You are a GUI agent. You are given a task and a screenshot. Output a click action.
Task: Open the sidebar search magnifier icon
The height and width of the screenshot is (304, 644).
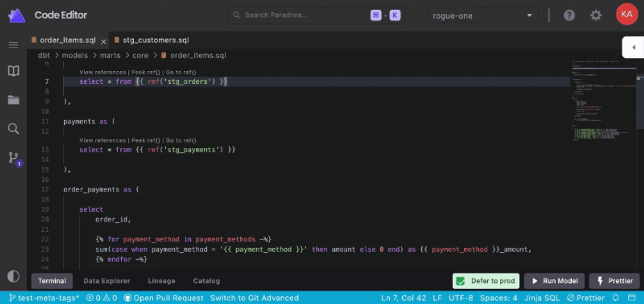(x=13, y=128)
